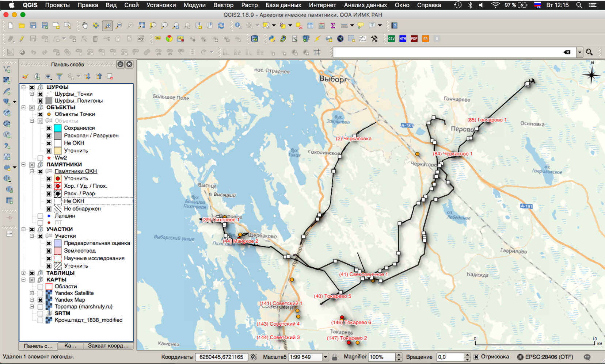Click into the Координаты input field
Viewport: 605px width, 364px height.
(221, 357)
